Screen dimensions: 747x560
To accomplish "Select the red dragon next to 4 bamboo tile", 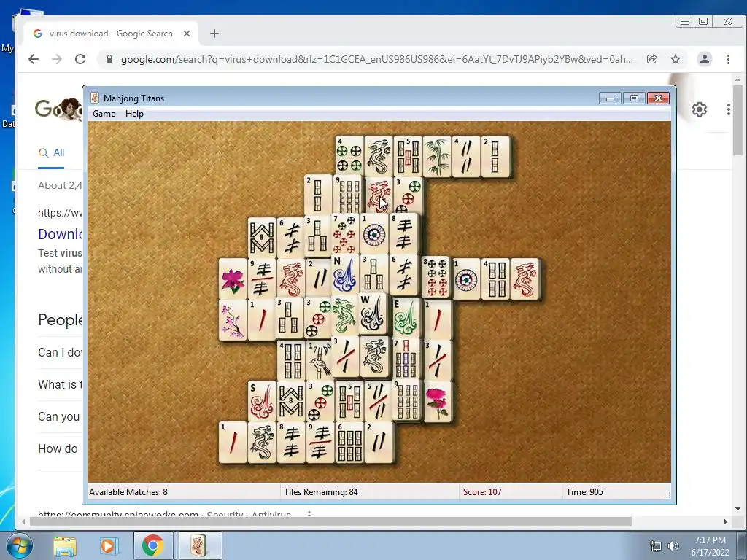I will (x=524, y=279).
